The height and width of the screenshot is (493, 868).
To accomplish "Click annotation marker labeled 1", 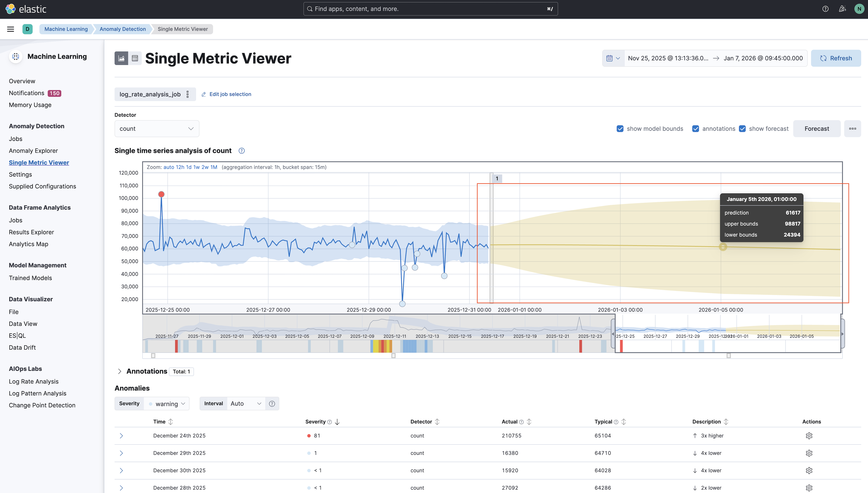I will (x=497, y=179).
